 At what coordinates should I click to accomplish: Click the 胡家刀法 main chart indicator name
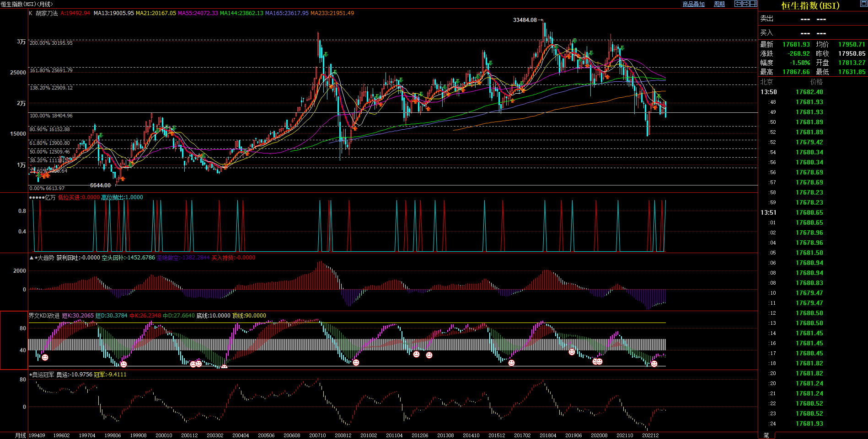point(47,13)
